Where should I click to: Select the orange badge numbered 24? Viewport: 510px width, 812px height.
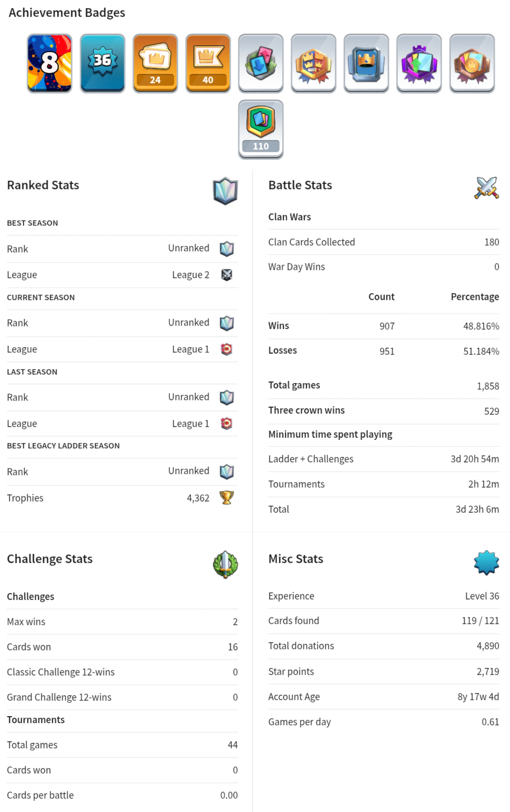(x=155, y=63)
